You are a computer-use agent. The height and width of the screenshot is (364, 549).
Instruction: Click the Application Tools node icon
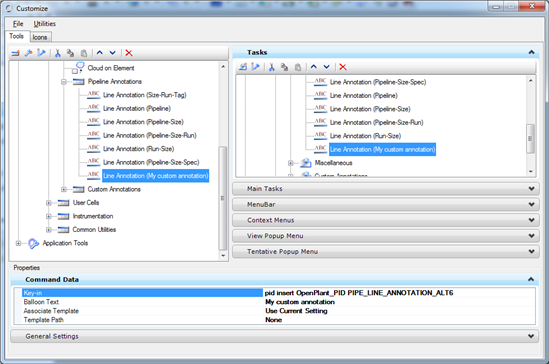pyautogui.click(x=33, y=243)
